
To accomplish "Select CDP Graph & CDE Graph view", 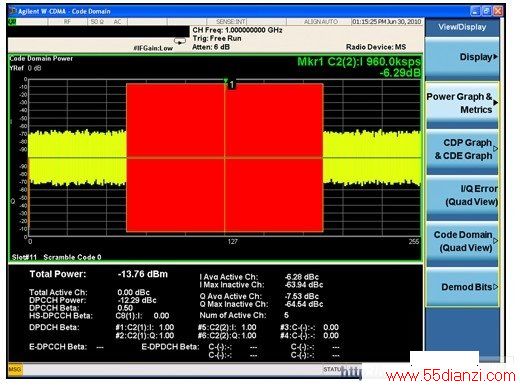I will (x=462, y=151).
